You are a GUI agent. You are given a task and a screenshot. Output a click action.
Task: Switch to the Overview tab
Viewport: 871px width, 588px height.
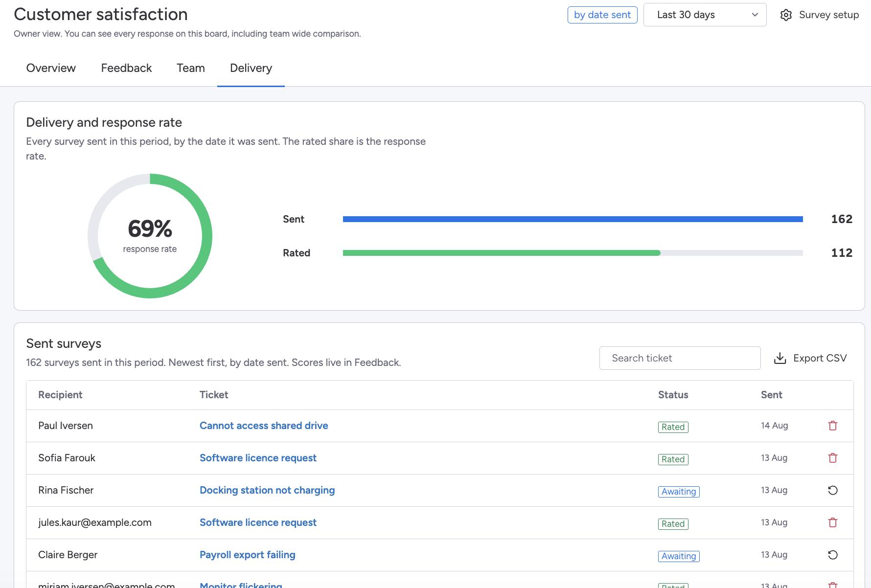point(51,68)
